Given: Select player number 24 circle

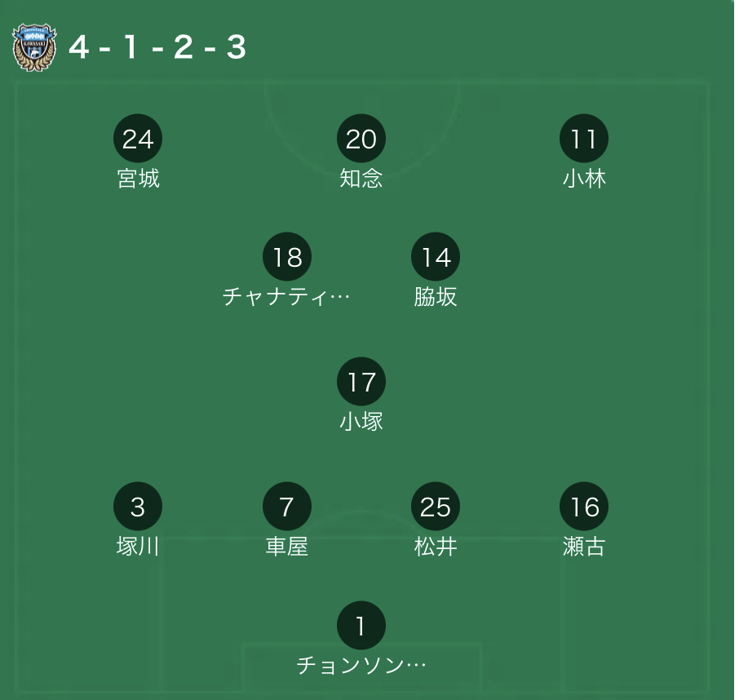Looking at the screenshot, I should (x=138, y=139).
